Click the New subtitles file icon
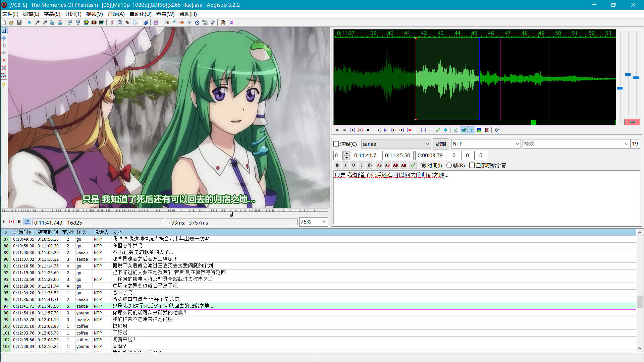Viewport: 644px width, 362px height. [4, 22]
